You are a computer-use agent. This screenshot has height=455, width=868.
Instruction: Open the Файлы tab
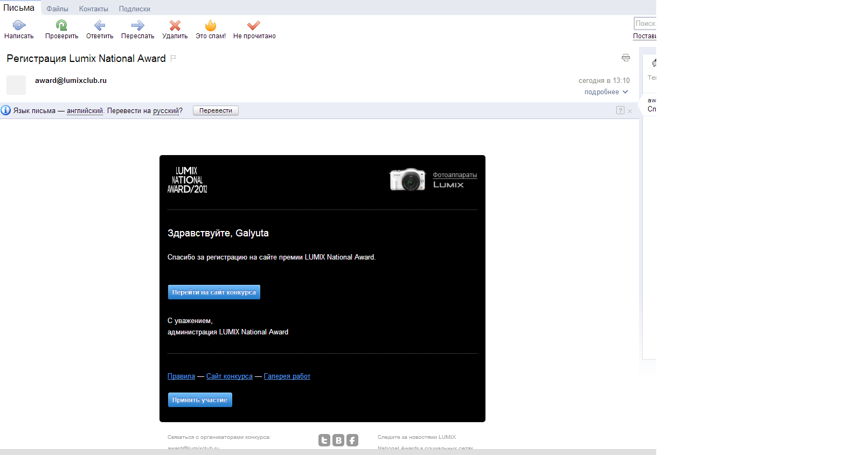click(57, 9)
